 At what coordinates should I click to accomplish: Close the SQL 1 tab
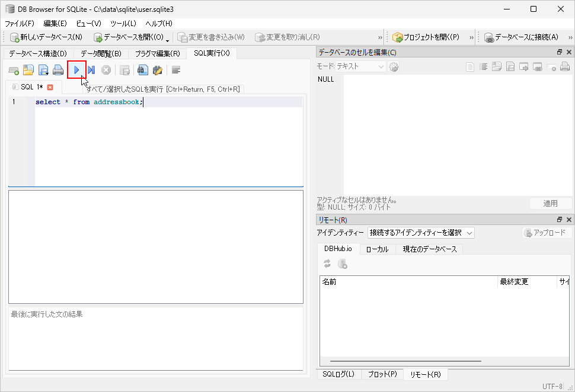[x=49, y=86]
